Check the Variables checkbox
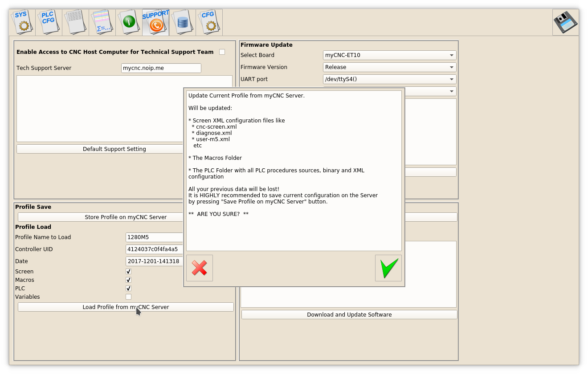 [128, 297]
